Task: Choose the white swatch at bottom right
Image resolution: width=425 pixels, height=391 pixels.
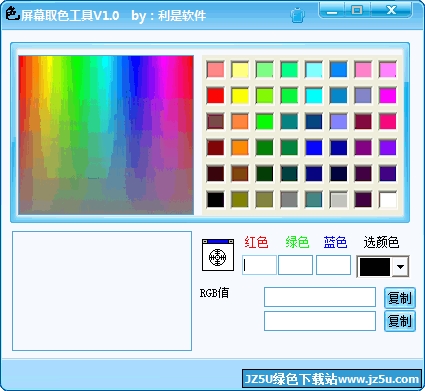Action: [x=388, y=199]
